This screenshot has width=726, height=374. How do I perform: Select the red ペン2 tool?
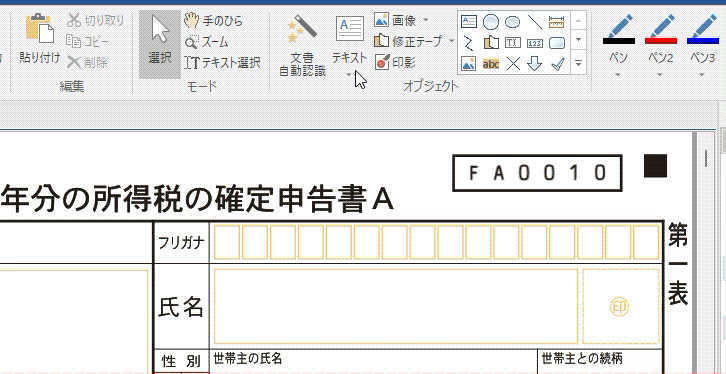click(x=660, y=38)
